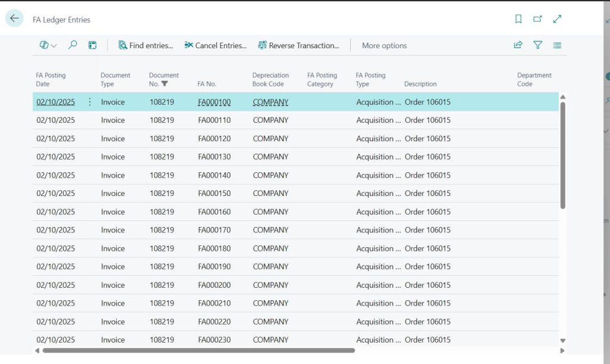Click the bookmark icon
This screenshot has height=364, width=610.
click(518, 19)
